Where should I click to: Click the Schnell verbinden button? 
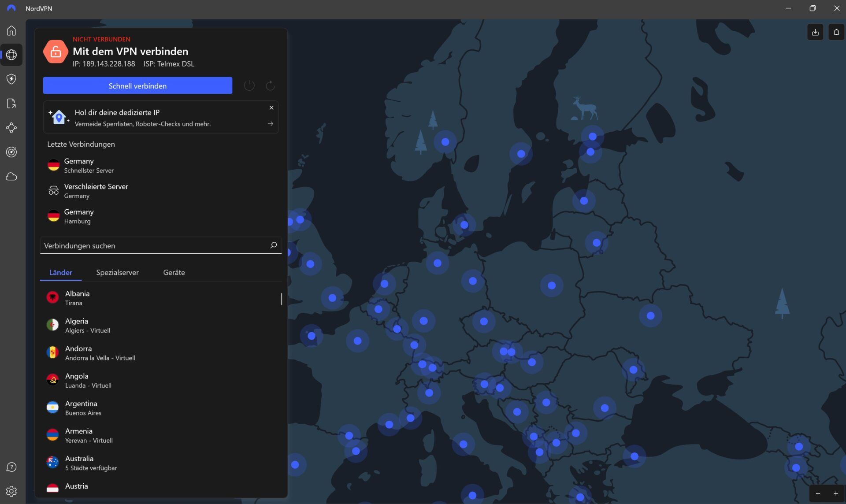click(x=137, y=85)
